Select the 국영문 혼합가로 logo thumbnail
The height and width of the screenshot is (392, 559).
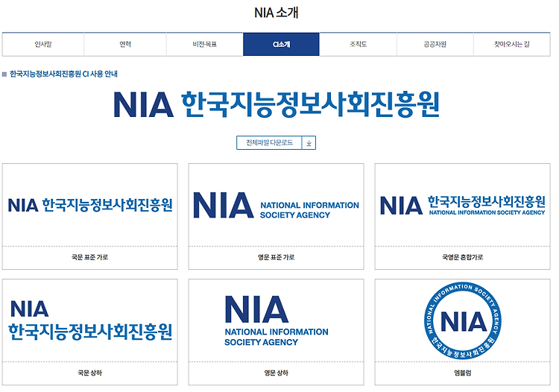[462, 205]
